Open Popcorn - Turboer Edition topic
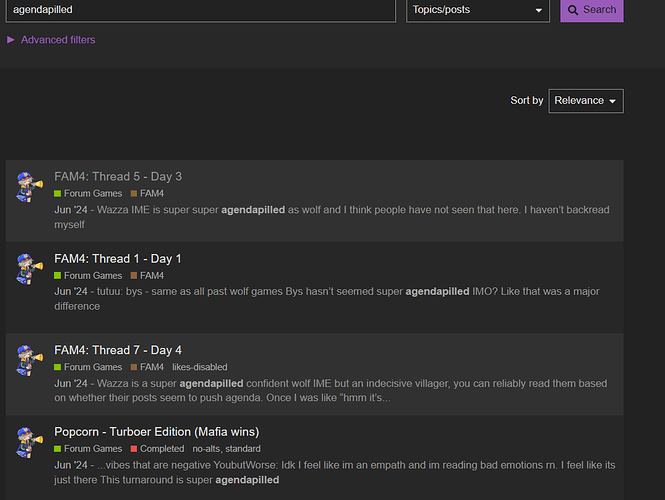 point(157,432)
